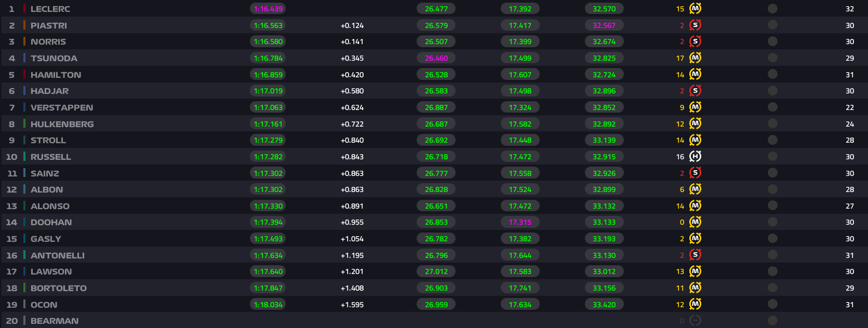Click Antonelli's soft tyre icon
Viewport: 868px width, 328px height.
(695, 255)
